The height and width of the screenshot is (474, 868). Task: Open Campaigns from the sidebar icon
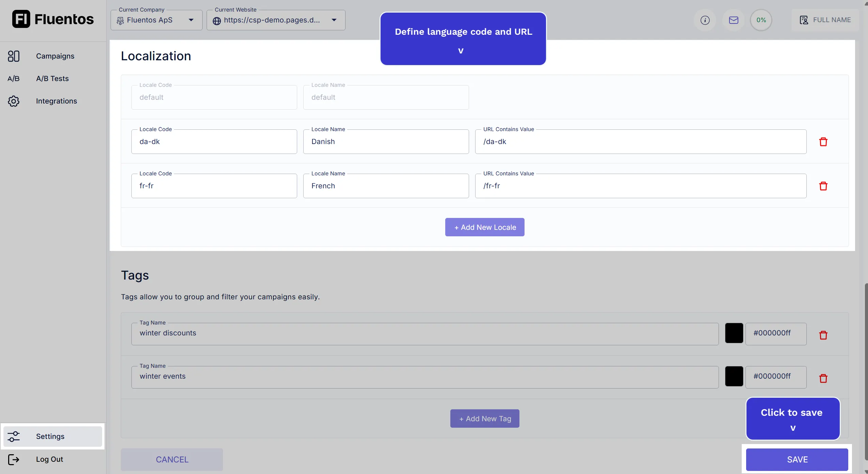tap(14, 56)
